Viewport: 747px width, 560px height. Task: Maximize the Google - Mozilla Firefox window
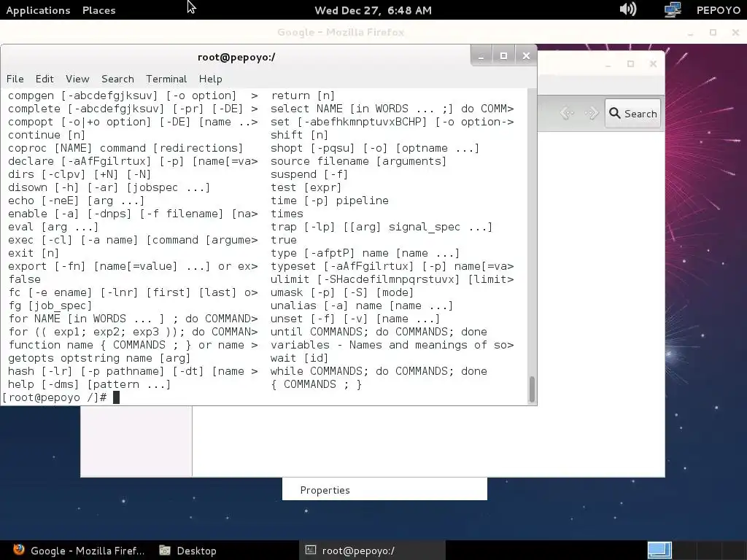coord(713,32)
